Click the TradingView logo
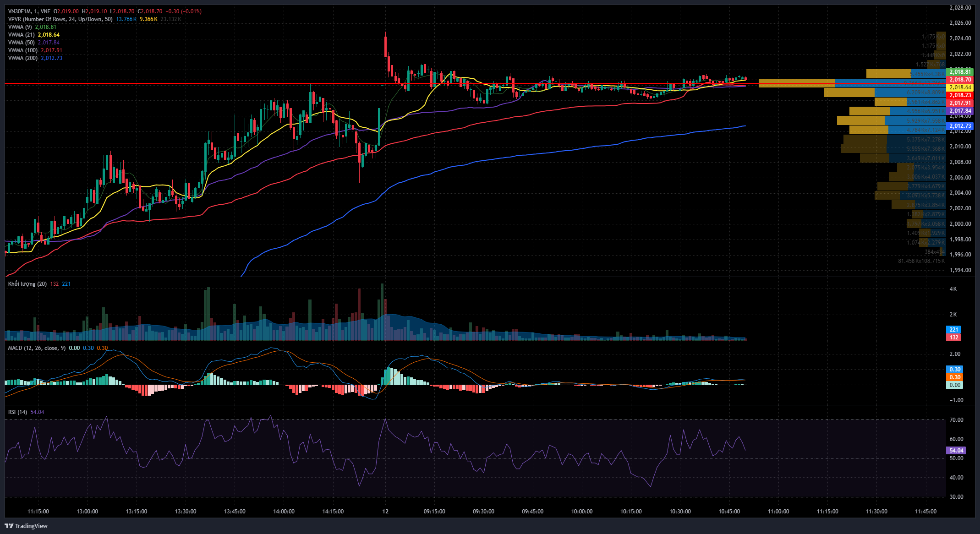The width and height of the screenshot is (980, 534). [26, 526]
